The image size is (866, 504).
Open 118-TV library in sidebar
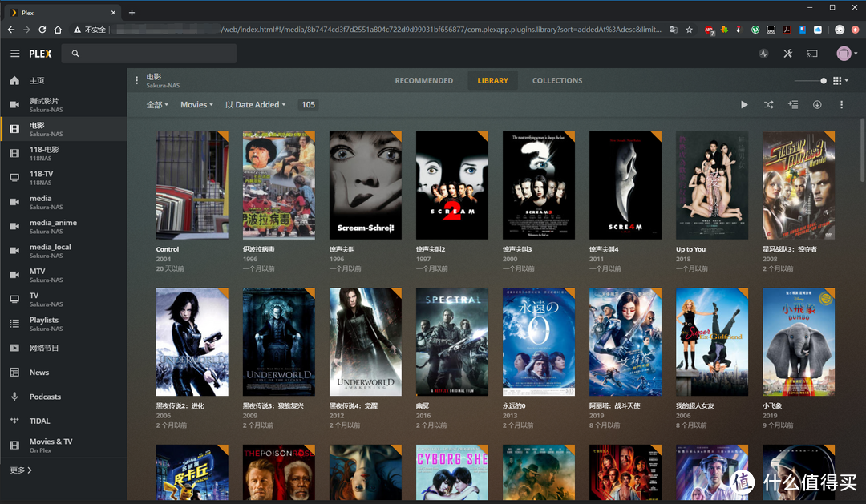click(x=63, y=177)
